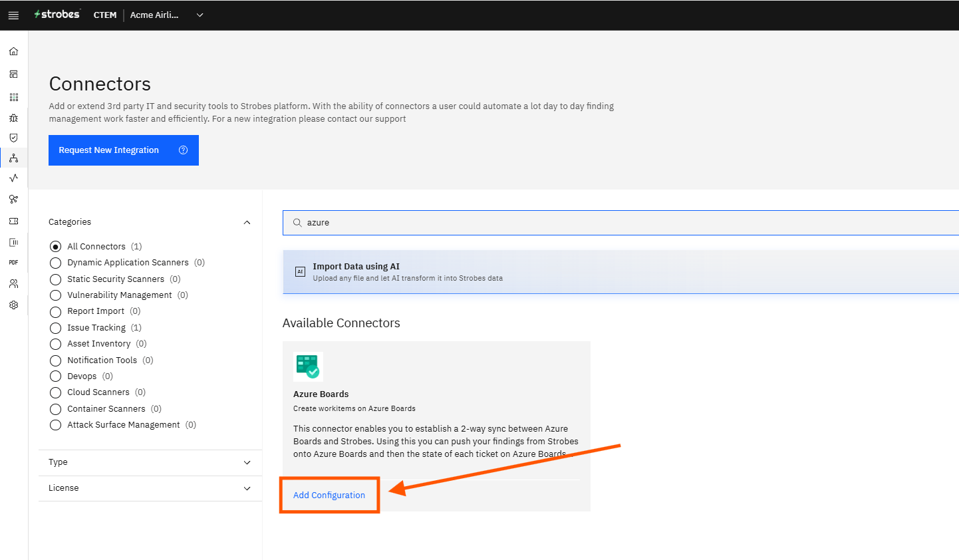Click Request New Integration button
959x560 pixels.
(x=124, y=150)
